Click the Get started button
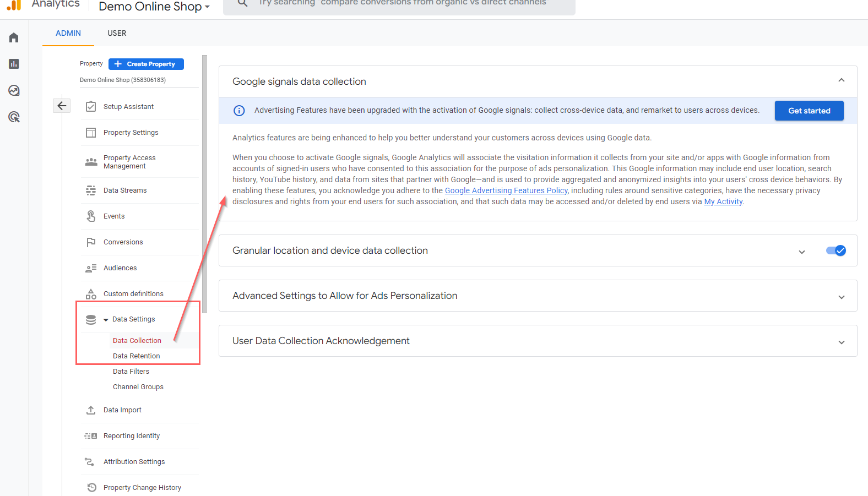 pos(809,111)
